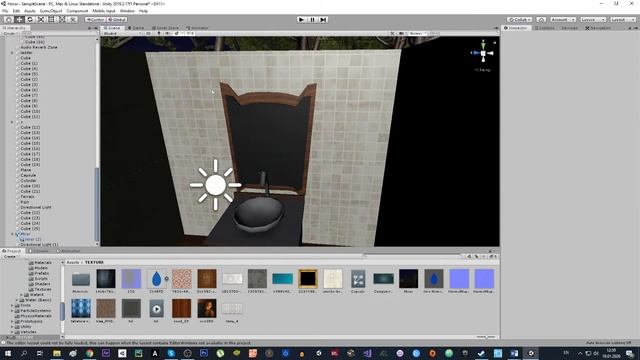640x360 pixels.
Task: Select the Textures folder in Project tree
Action: tap(40, 289)
